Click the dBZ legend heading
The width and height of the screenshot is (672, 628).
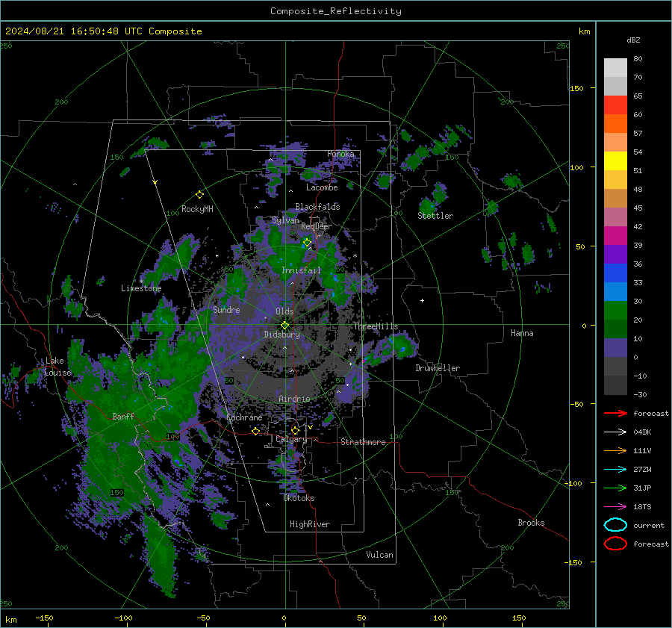(x=633, y=40)
